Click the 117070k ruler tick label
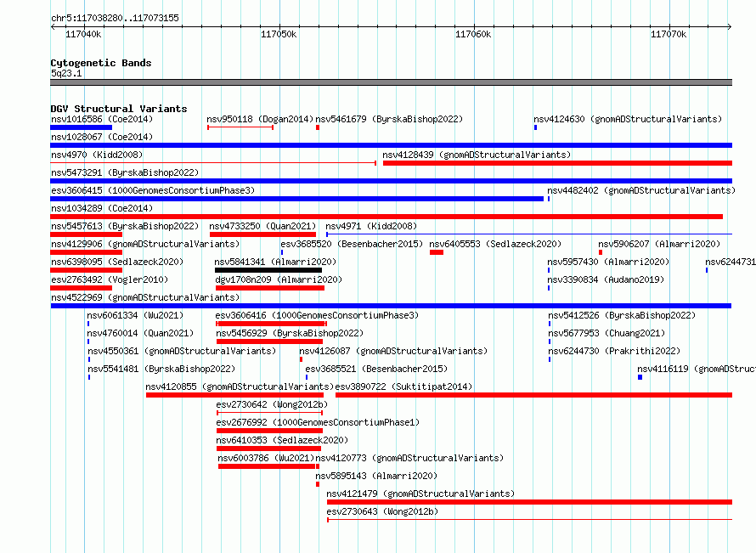Screen dimensions: 756x553 click(x=669, y=34)
